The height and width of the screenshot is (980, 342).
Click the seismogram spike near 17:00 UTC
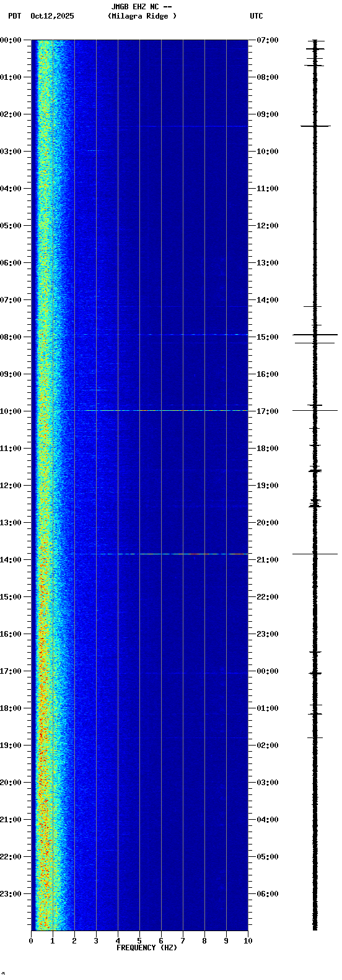315,410
